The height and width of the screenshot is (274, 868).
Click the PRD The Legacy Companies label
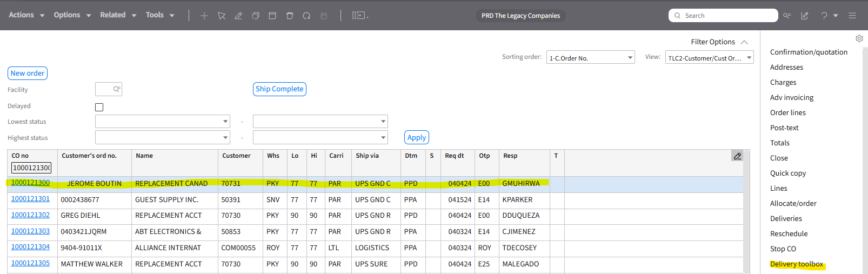(520, 16)
